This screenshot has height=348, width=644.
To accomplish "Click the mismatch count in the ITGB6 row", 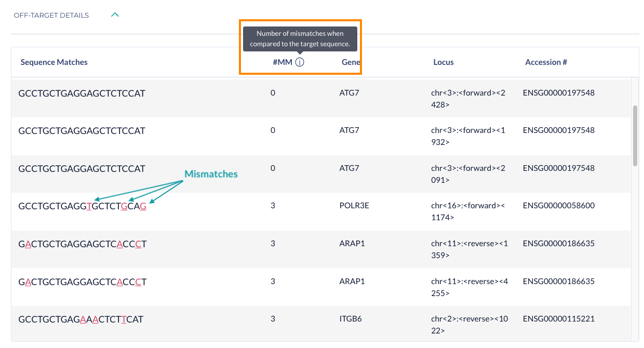I will [x=273, y=319].
